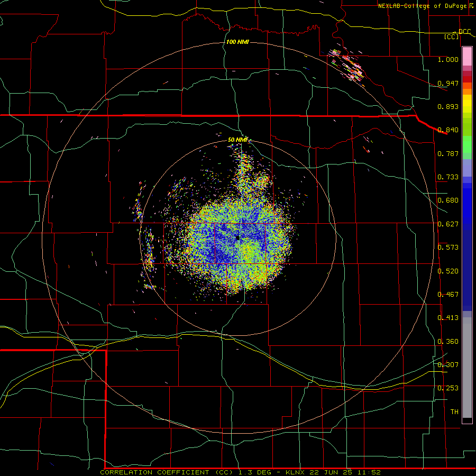This screenshot has height=476, width=476.
Task: Click the black radar site dot at center
Action: (237, 239)
